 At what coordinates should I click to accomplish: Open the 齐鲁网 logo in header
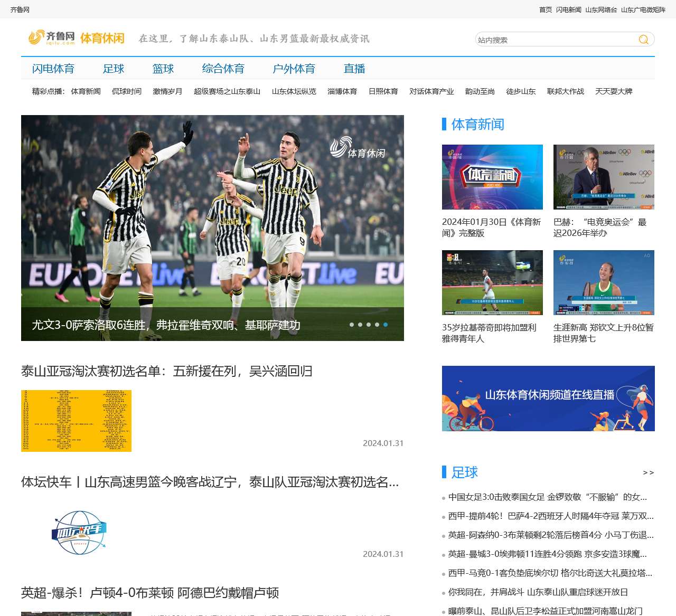(51, 37)
